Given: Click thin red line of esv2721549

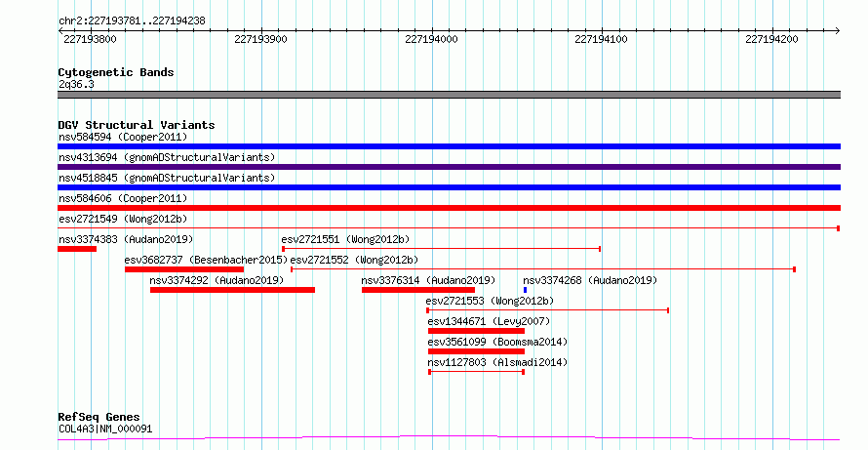Looking at the screenshot, I should coord(449,228).
